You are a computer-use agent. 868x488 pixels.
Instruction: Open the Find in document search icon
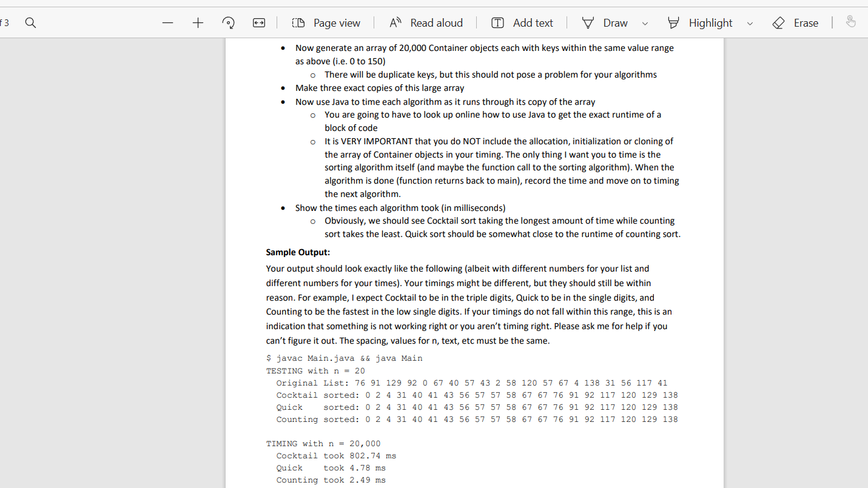point(30,22)
